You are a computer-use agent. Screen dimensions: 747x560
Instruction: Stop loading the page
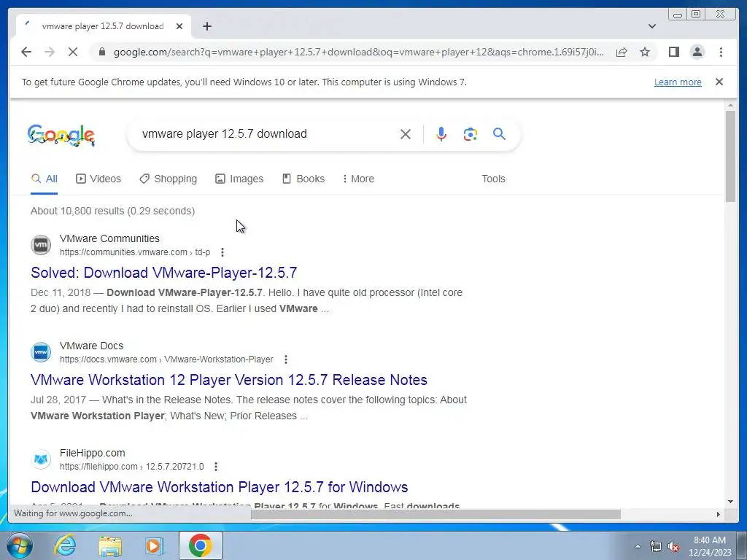click(72, 52)
